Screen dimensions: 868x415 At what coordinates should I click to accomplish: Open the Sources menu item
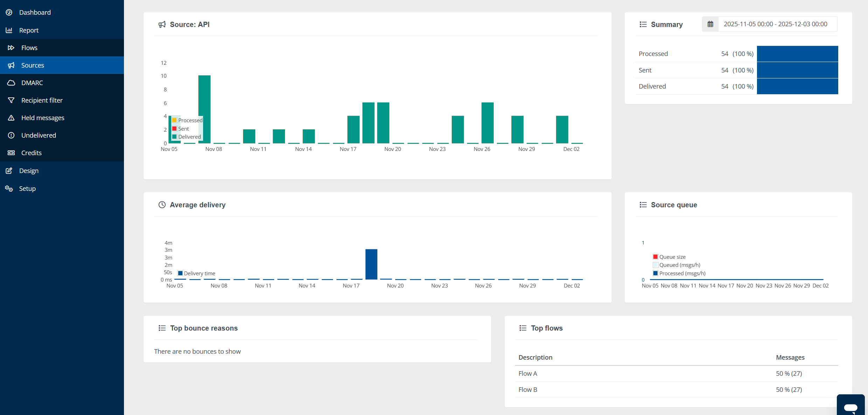coord(33,65)
